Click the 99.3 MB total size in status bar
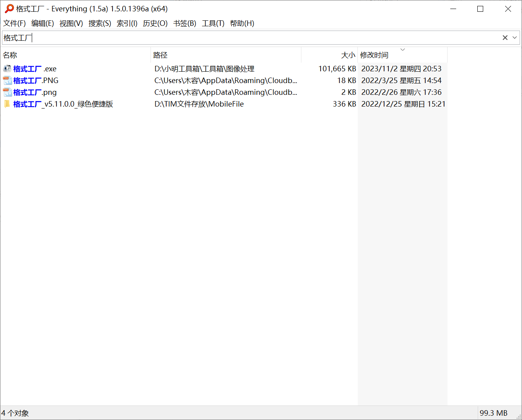The image size is (522, 420). [x=493, y=413]
